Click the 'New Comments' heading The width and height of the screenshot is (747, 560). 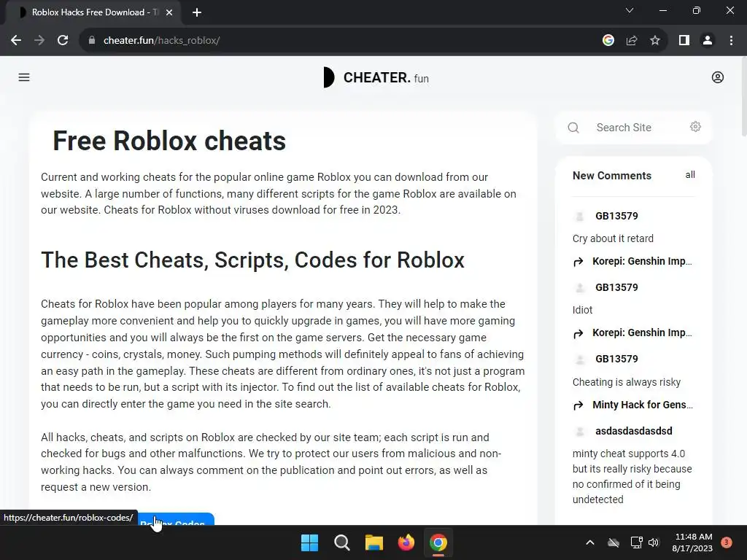pos(612,176)
